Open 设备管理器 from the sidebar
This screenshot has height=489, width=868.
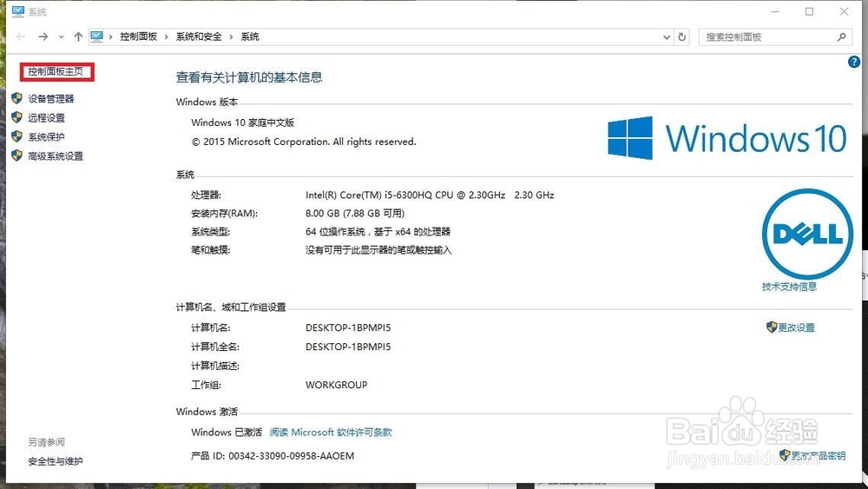click(x=51, y=98)
